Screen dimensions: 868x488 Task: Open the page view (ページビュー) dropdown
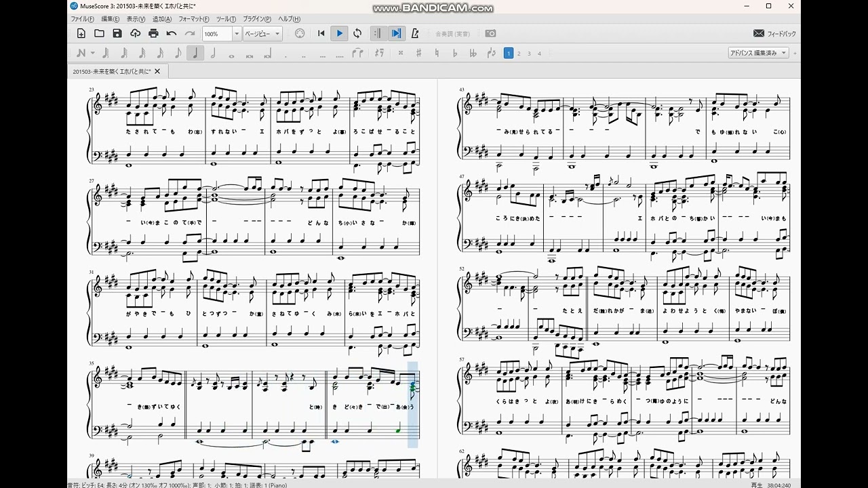pyautogui.click(x=262, y=33)
